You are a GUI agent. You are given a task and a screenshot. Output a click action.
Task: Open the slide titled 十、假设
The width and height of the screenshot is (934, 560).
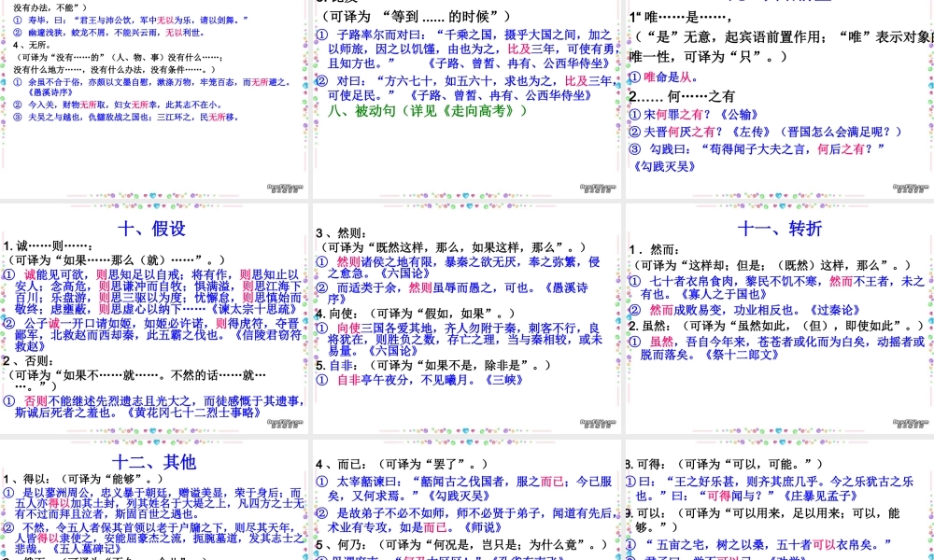tap(154, 319)
